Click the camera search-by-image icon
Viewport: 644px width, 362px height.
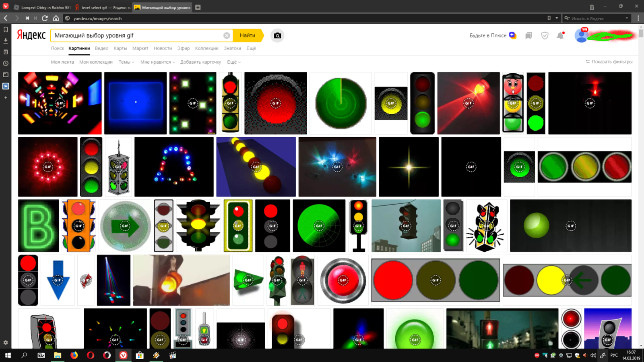pyautogui.click(x=277, y=35)
